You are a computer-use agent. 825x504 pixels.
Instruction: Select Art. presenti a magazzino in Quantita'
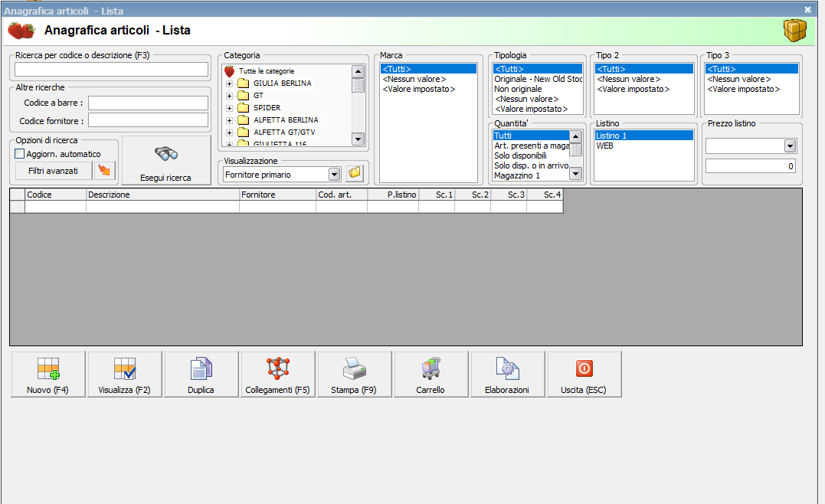point(532,146)
